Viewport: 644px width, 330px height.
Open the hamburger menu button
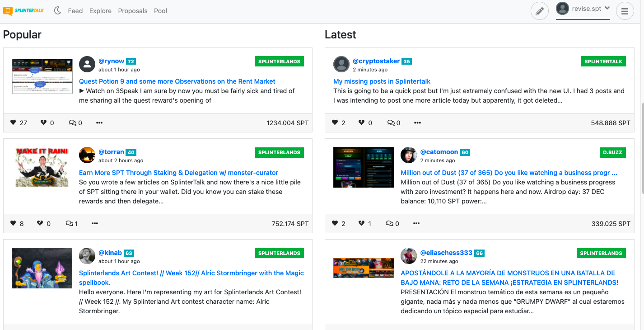tap(625, 11)
